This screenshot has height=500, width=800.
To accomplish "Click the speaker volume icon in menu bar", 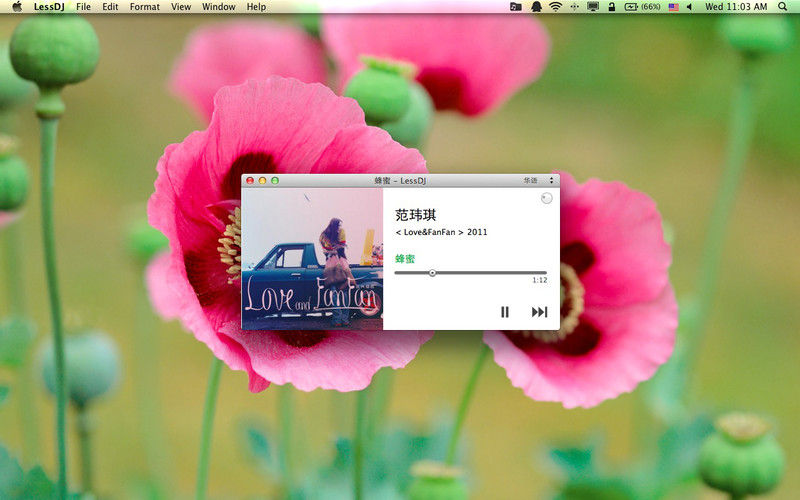I will [x=689, y=7].
